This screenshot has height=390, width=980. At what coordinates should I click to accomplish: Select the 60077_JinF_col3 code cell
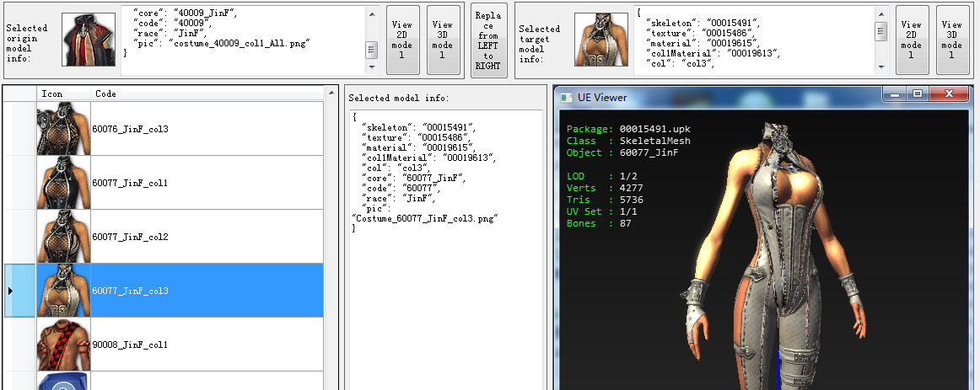pyautogui.click(x=207, y=290)
